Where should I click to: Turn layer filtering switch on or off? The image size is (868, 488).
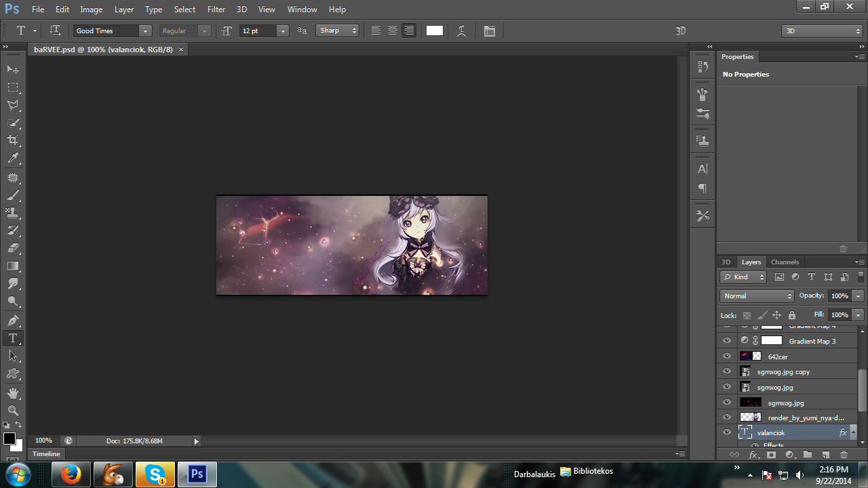click(x=861, y=277)
